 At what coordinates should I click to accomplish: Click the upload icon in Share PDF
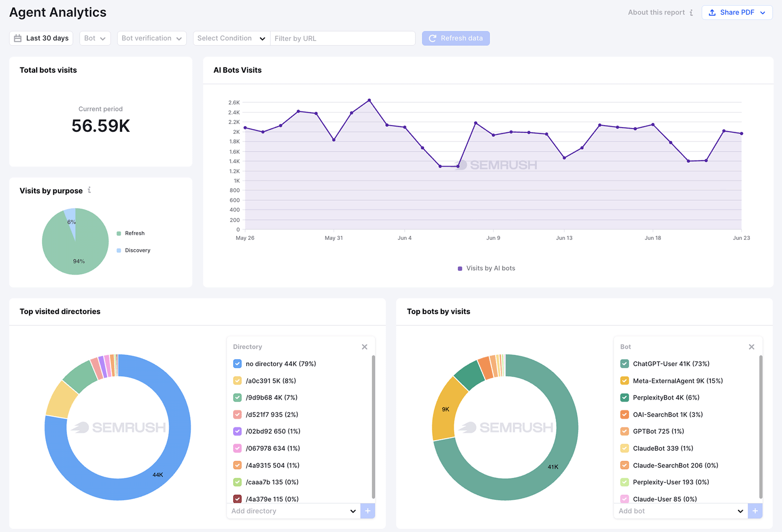click(712, 12)
